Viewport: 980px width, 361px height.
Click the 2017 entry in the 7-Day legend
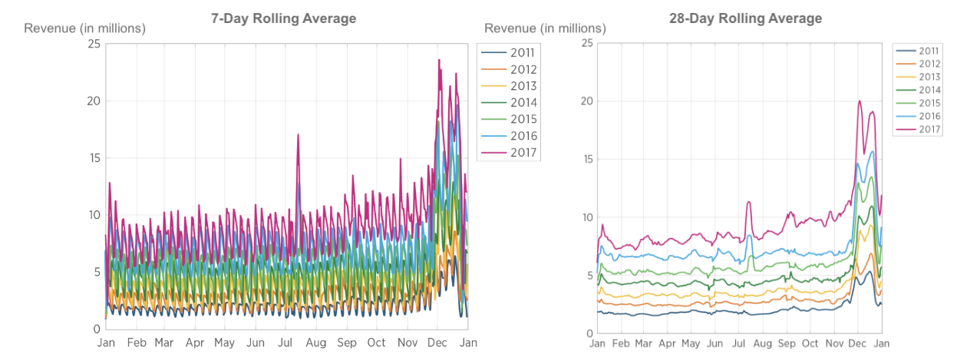[509, 153]
